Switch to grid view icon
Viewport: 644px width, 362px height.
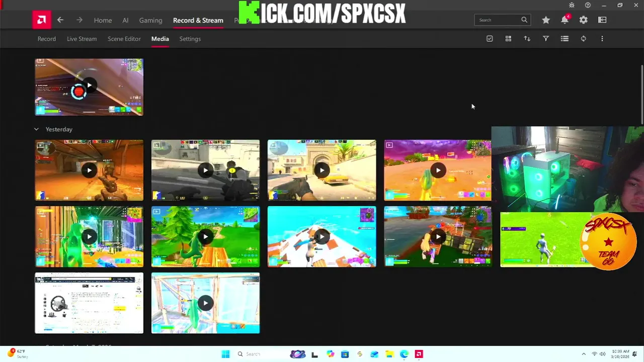coord(508,39)
